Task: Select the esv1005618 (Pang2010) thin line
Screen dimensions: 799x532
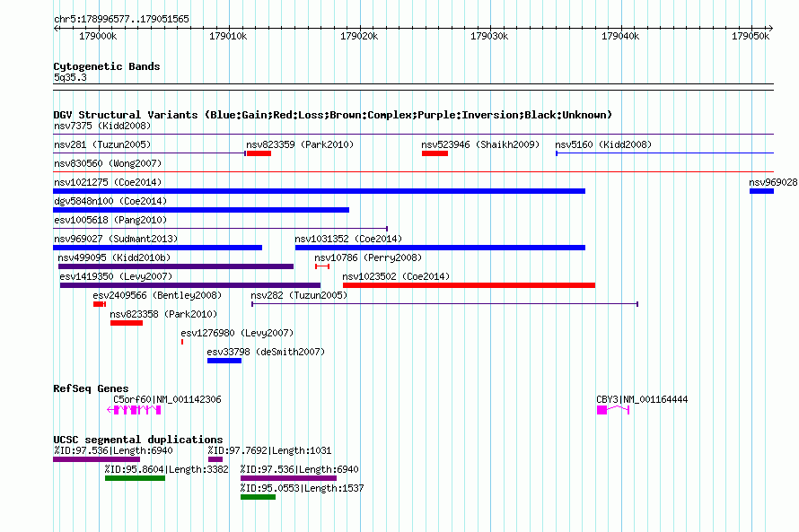Action: click(220, 229)
